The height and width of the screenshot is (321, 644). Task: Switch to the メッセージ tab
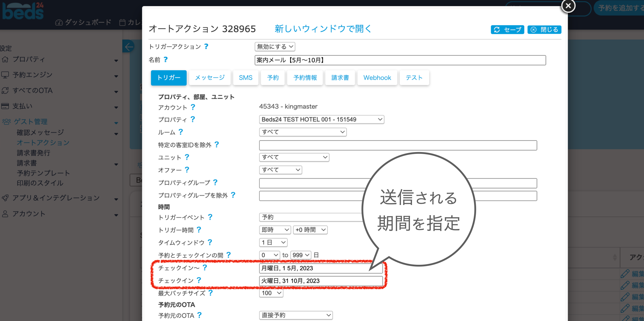[x=210, y=78]
